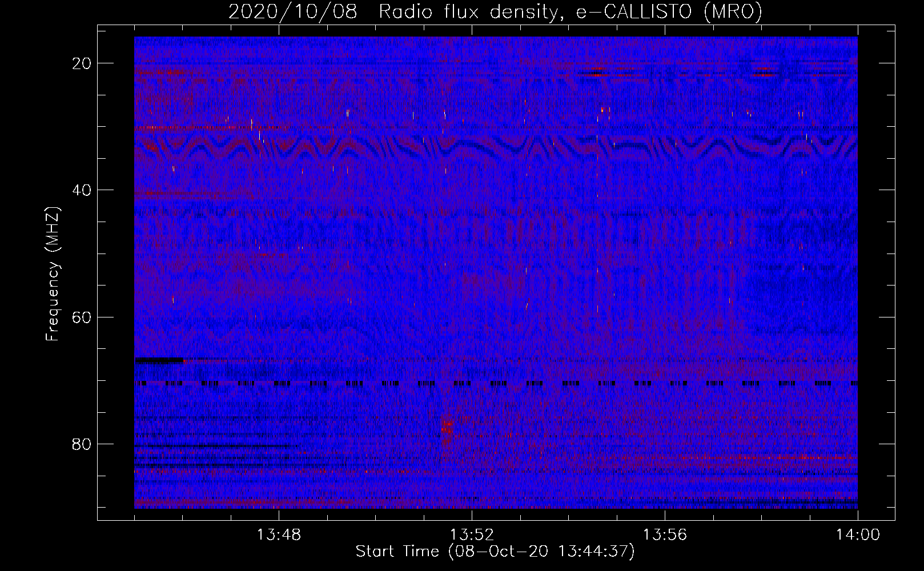Click the 'Start Time (08-Oct-20 13:44:37)' label

(495, 552)
